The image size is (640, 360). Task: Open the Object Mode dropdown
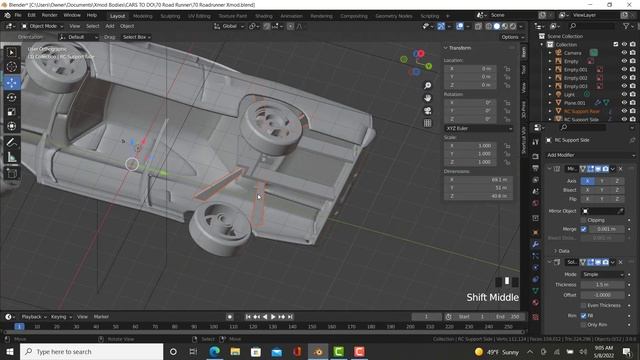tap(42, 26)
